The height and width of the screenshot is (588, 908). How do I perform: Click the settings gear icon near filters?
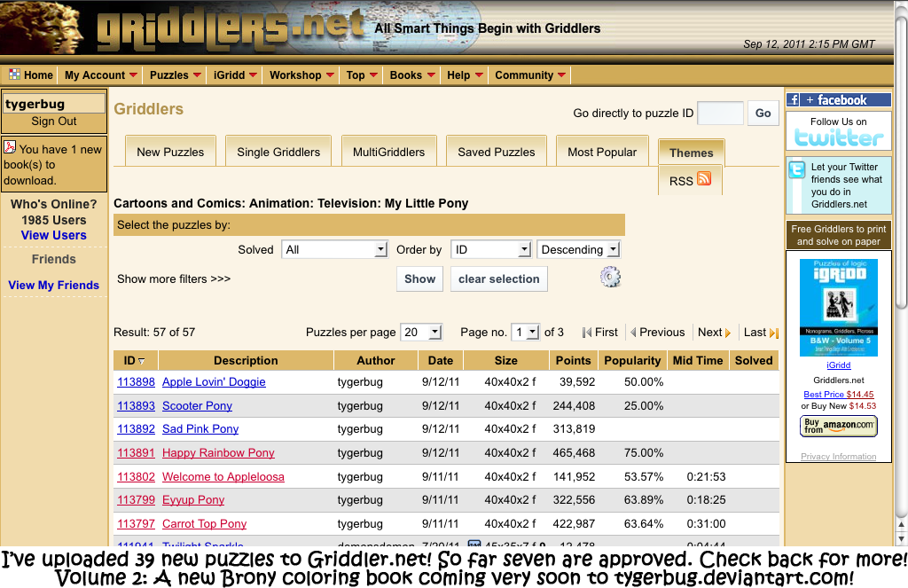610,278
